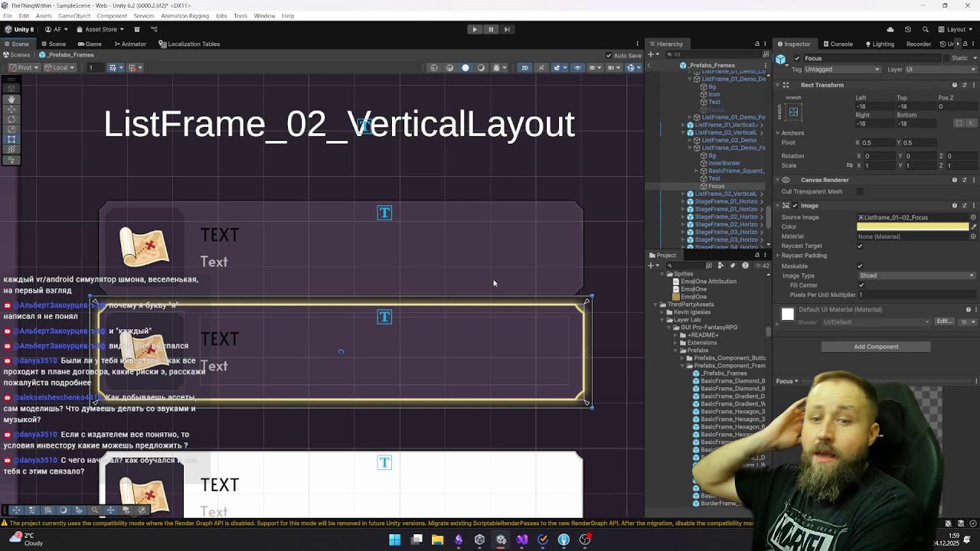Click the Pause button in top toolbar

pos(491,29)
